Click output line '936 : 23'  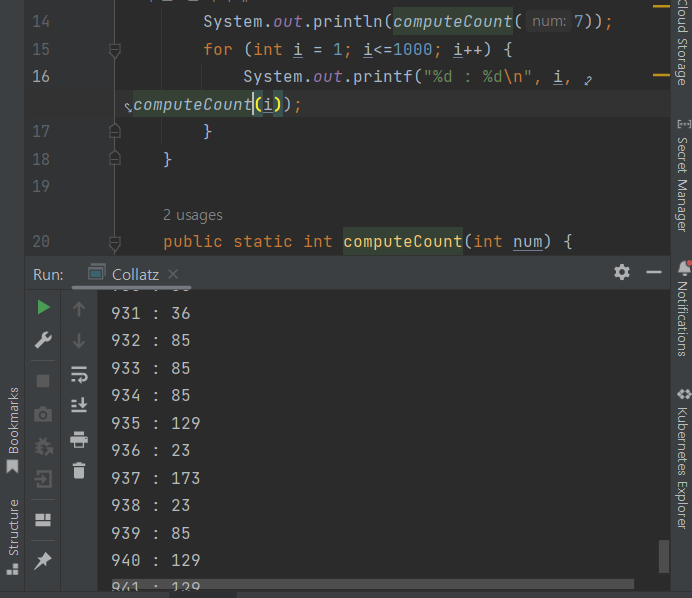151,451
